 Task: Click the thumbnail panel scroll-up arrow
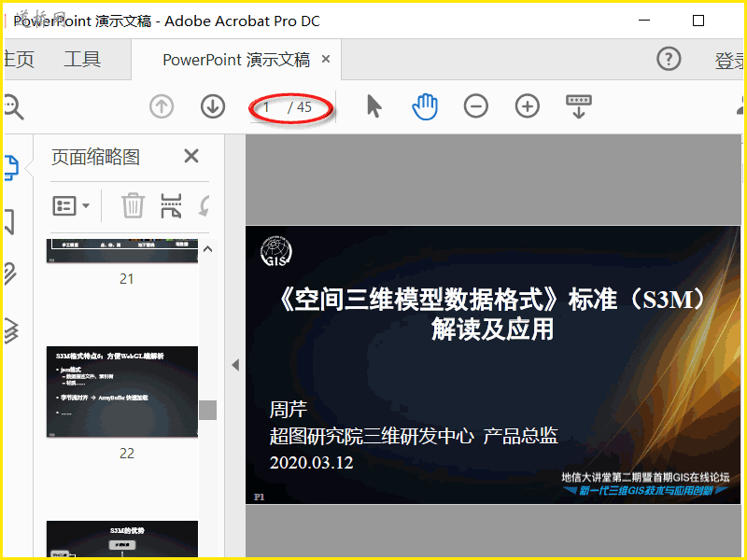pos(207,249)
